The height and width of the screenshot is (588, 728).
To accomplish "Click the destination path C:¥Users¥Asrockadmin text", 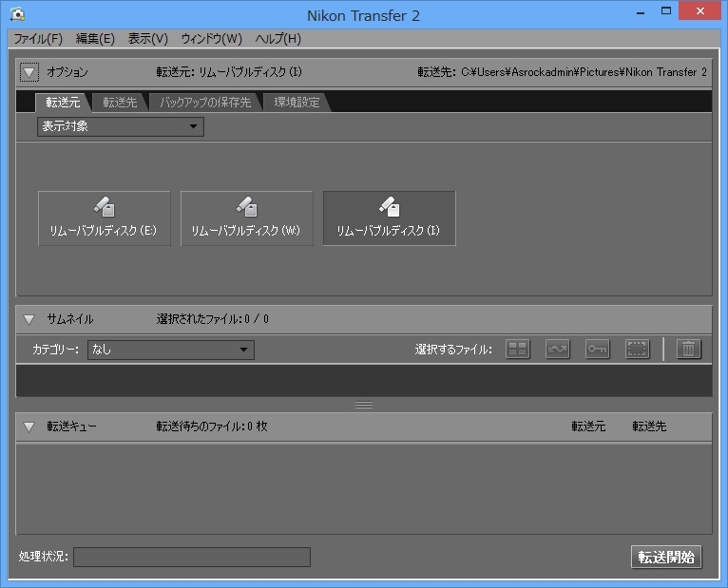I will click(584, 72).
